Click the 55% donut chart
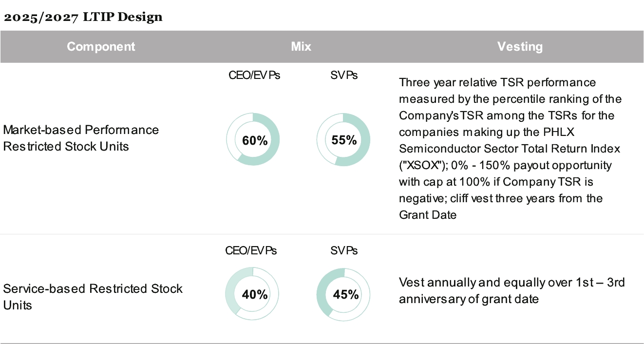Image resolution: width=644 pixels, height=344 pixels. [343, 140]
